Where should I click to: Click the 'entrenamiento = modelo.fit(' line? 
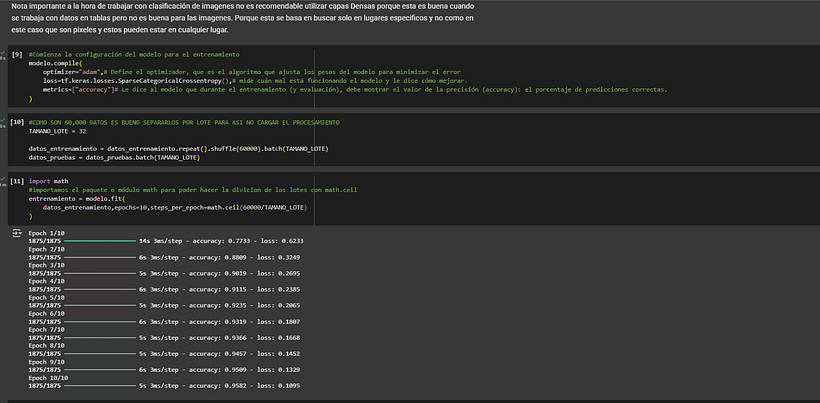(x=77, y=199)
